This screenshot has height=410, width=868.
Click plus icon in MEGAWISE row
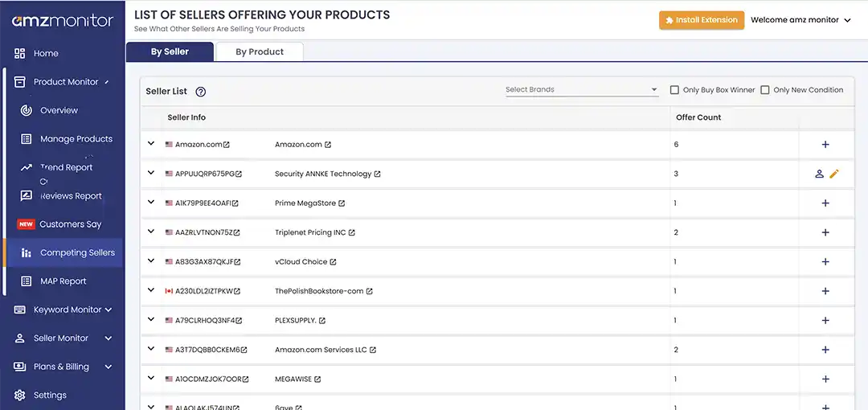[x=825, y=379]
